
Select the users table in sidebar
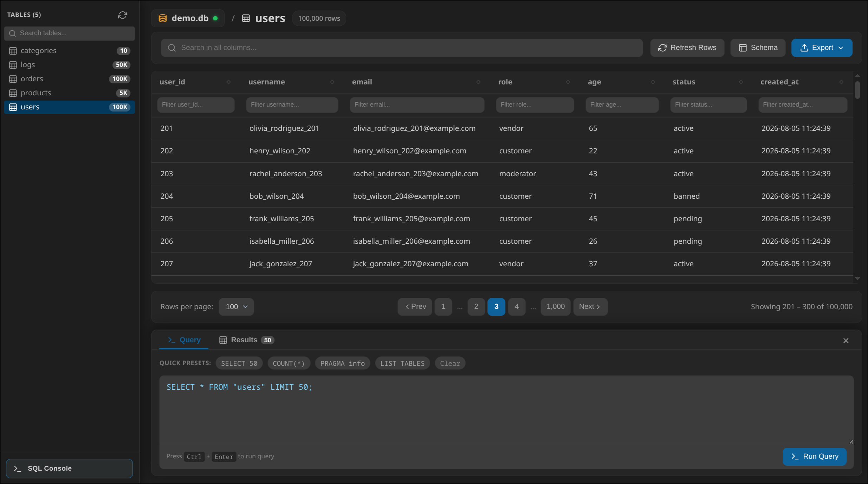click(x=70, y=107)
